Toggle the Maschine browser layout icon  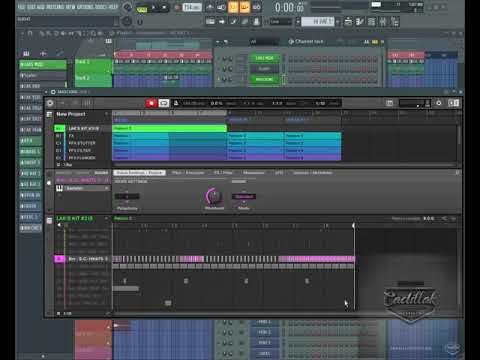coord(453,103)
